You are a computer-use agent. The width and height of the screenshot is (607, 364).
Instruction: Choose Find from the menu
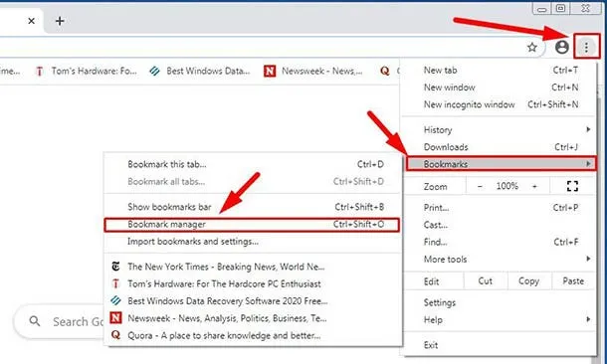tap(500, 242)
